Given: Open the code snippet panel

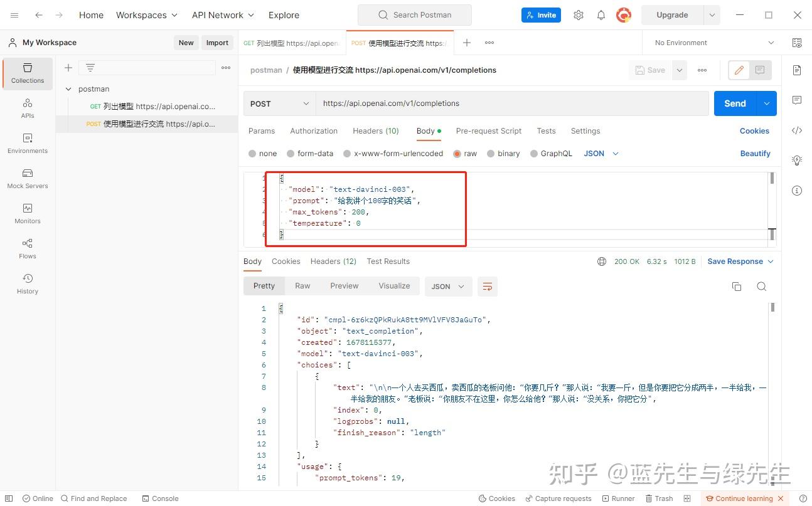Looking at the screenshot, I should (797, 130).
